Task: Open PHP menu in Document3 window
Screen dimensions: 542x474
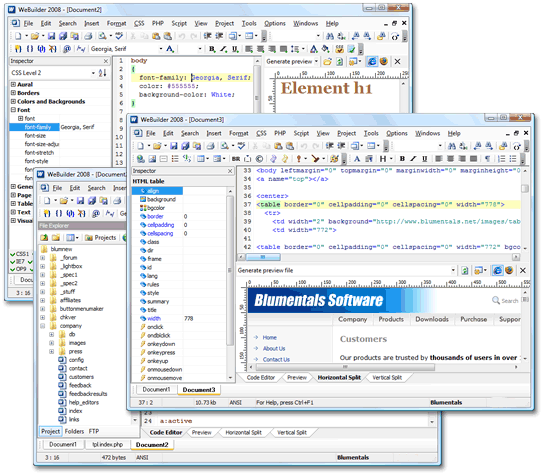Action: point(280,133)
